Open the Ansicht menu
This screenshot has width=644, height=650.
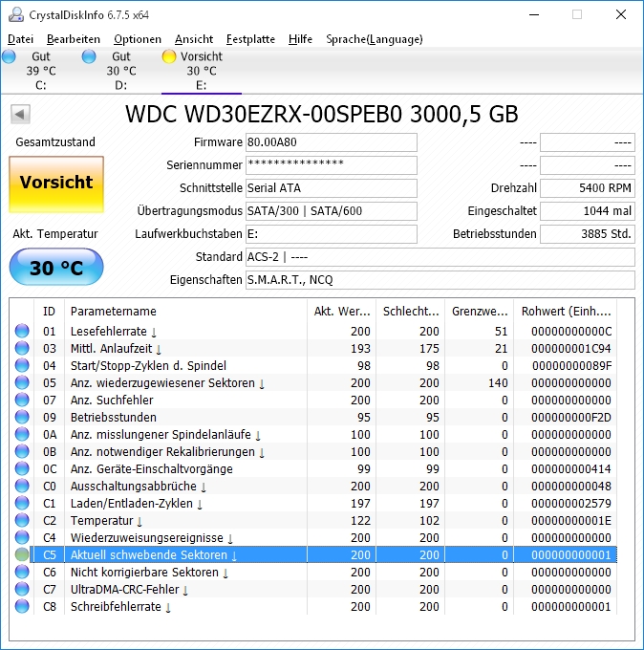[194, 39]
